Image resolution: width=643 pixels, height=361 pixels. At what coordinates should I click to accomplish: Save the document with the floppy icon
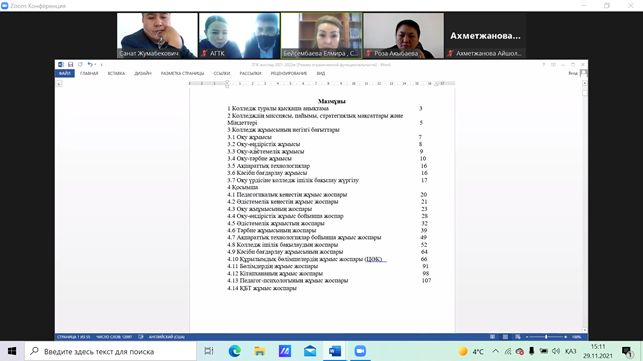point(71,64)
